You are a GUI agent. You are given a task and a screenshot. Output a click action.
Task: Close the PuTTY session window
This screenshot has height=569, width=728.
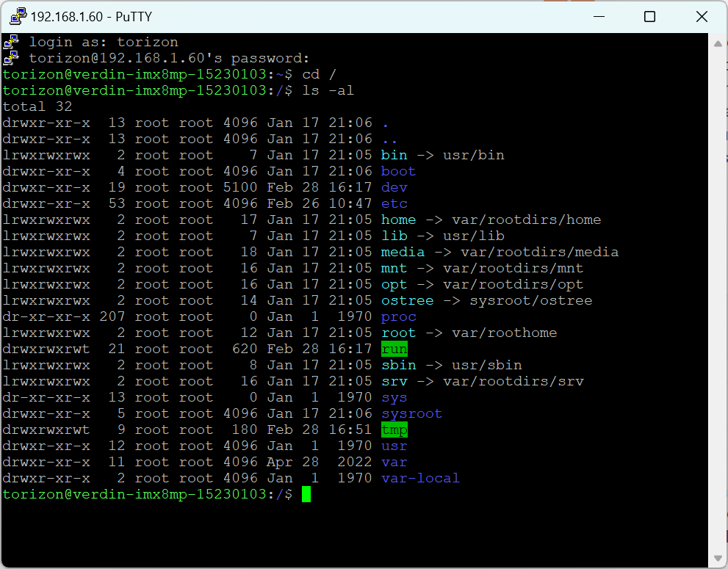[x=702, y=17]
